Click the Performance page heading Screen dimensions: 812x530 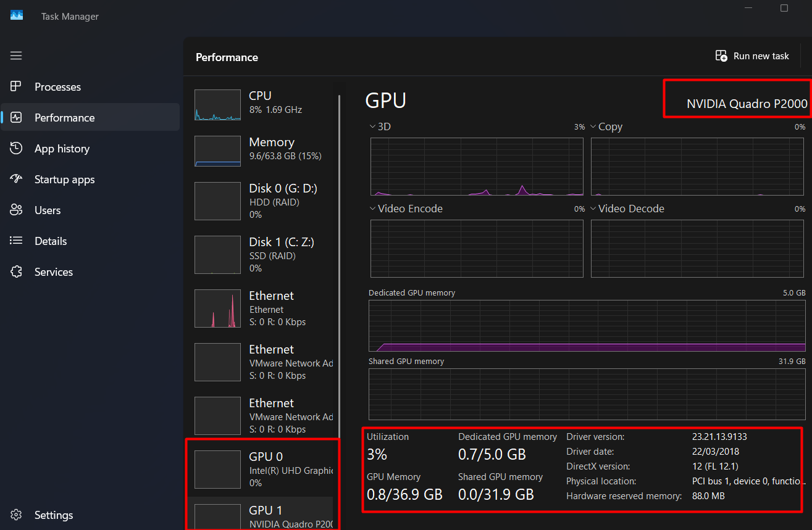tap(227, 57)
